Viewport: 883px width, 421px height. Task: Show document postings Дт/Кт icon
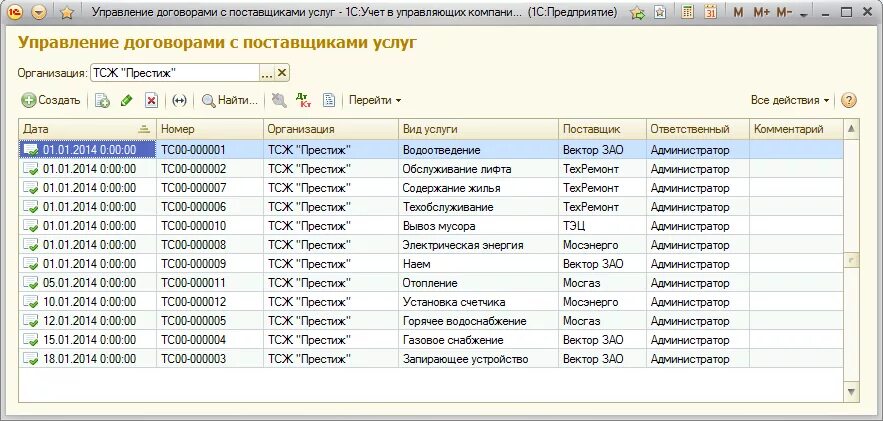[x=304, y=100]
